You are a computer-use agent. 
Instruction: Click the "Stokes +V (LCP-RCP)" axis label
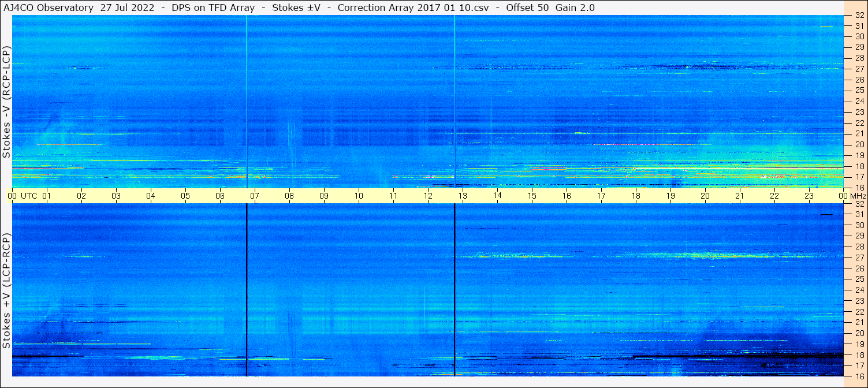tap(6, 290)
